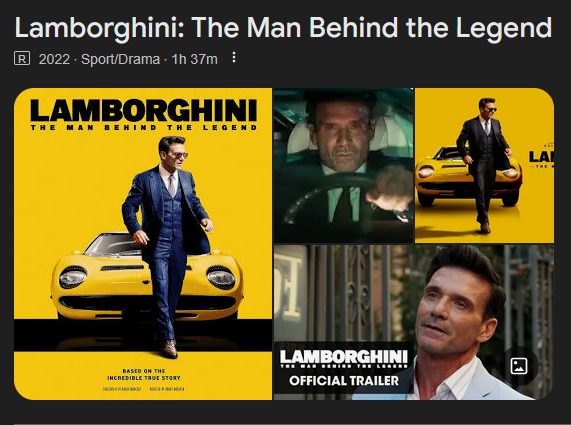
Task: Click the Sport/Drama genre label
Action: coord(120,59)
